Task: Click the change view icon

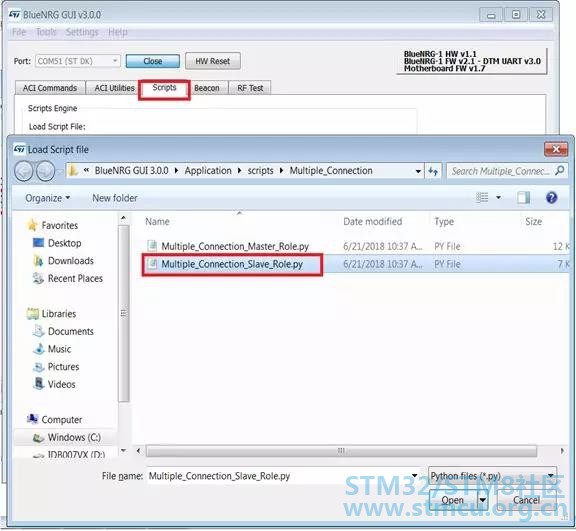Action: (x=482, y=198)
